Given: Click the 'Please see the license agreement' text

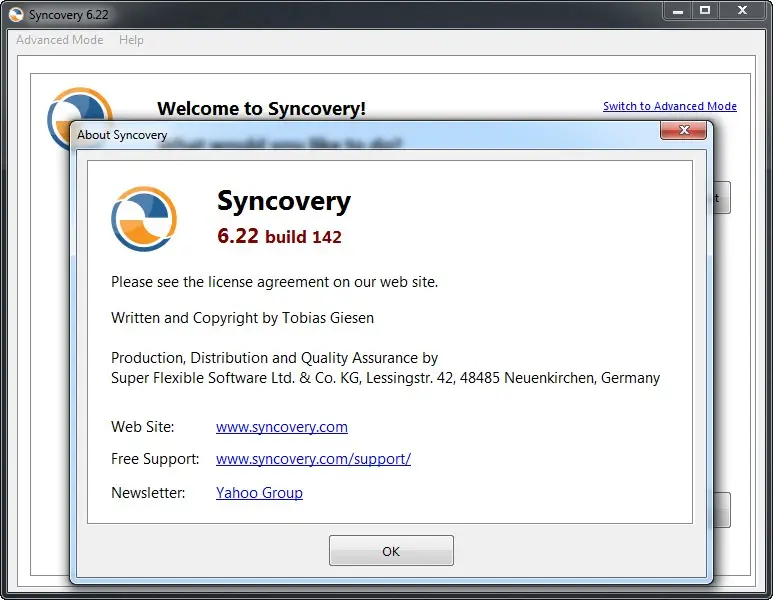Looking at the screenshot, I should coord(274,282).
